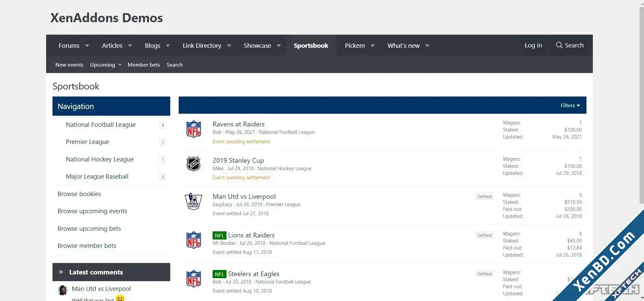Open the Ravens at Raiders event
644x301 pixels.
point(239,124)
